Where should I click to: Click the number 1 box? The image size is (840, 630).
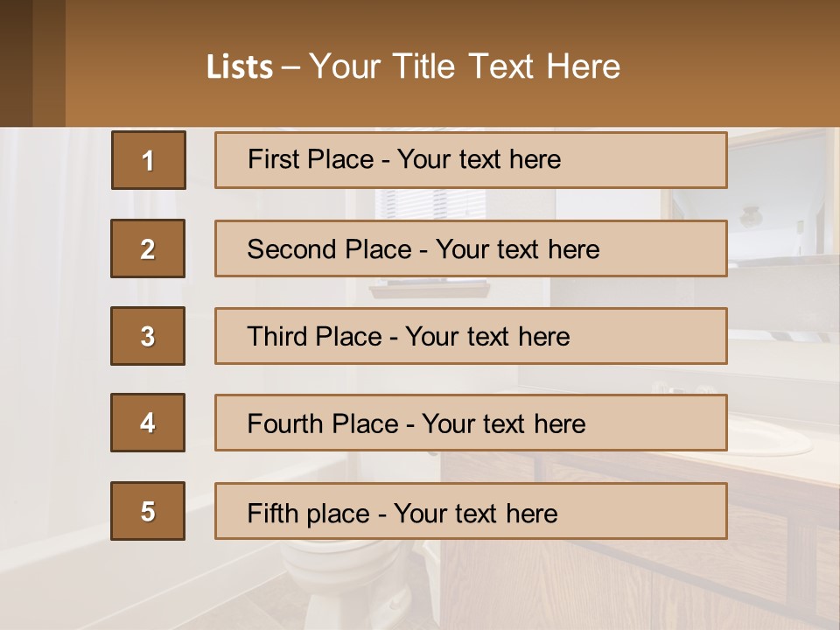pyautogui.click(x=149, y=160)
